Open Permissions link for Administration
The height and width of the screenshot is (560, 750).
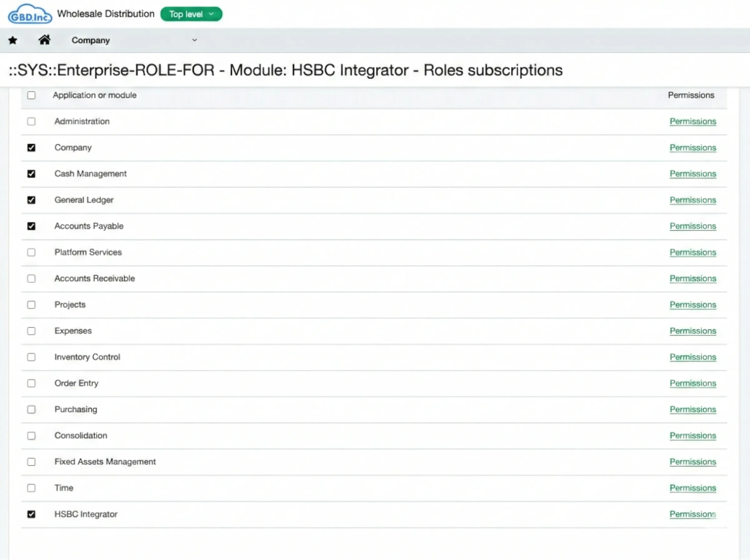tap(693, 121)
